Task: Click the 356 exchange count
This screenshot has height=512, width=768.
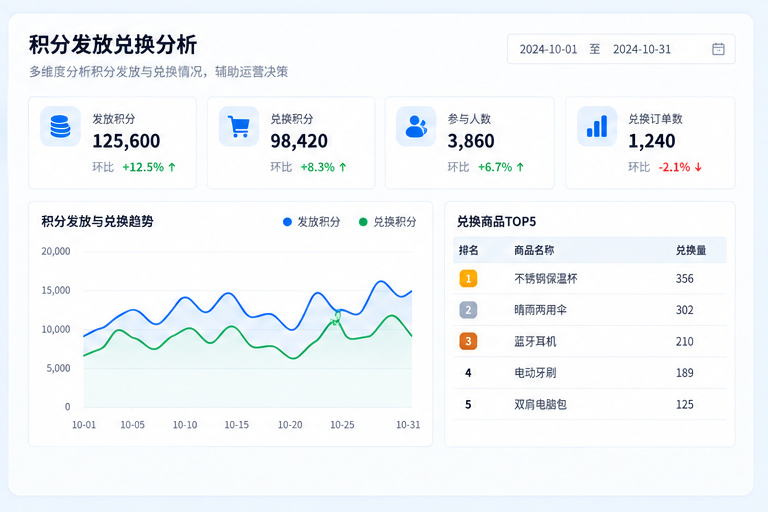Action: [685, 279]
